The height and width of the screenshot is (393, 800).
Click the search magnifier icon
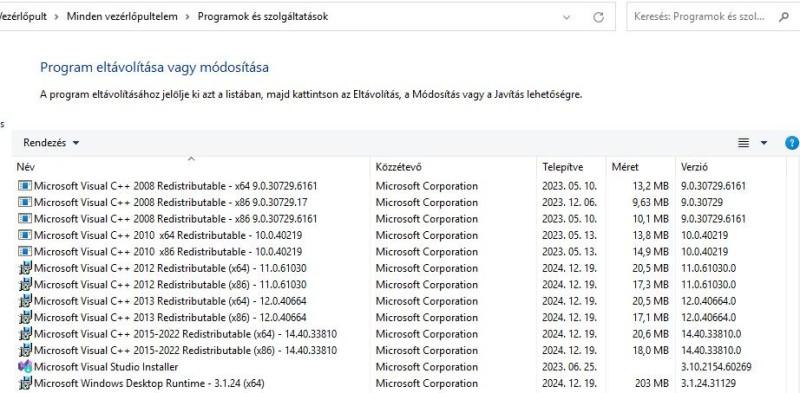[x=784, y=17]
